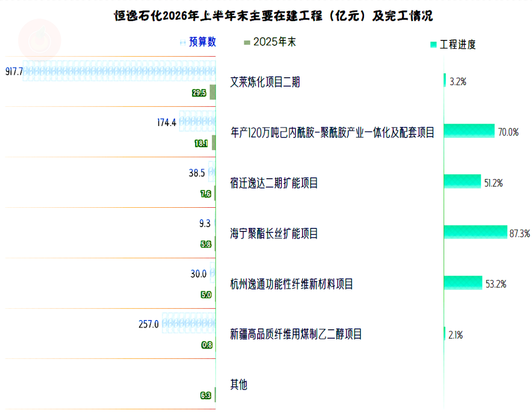Click the 5.0 value label
Viewport: 532px width, 415px height.
point(206,295)
